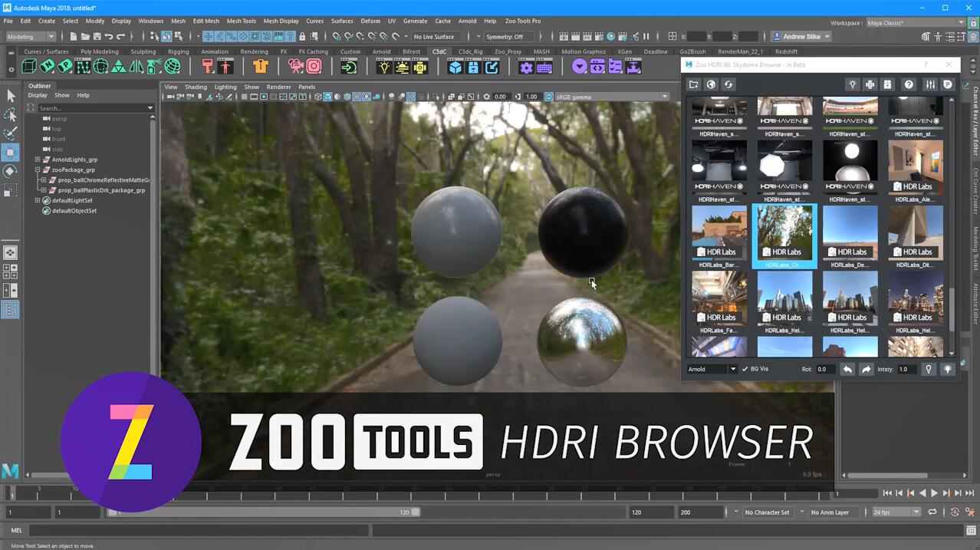Select the HDRLabs_Ch thumbnail in HDRI browser
Viewport: 980px width, 550px height.
click(784, 236)
